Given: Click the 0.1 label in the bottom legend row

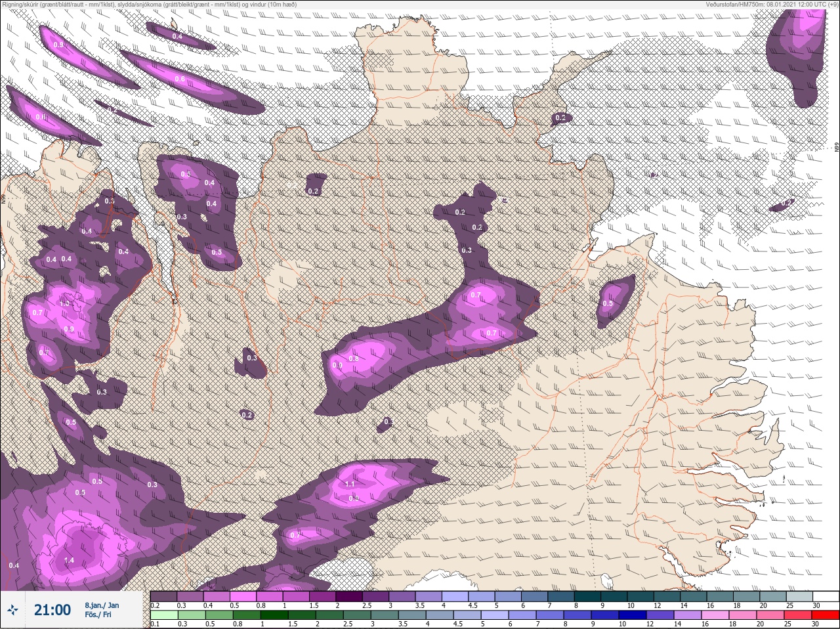Looking at the screenshot, I should pyautogui.click(x=156, y=624).
